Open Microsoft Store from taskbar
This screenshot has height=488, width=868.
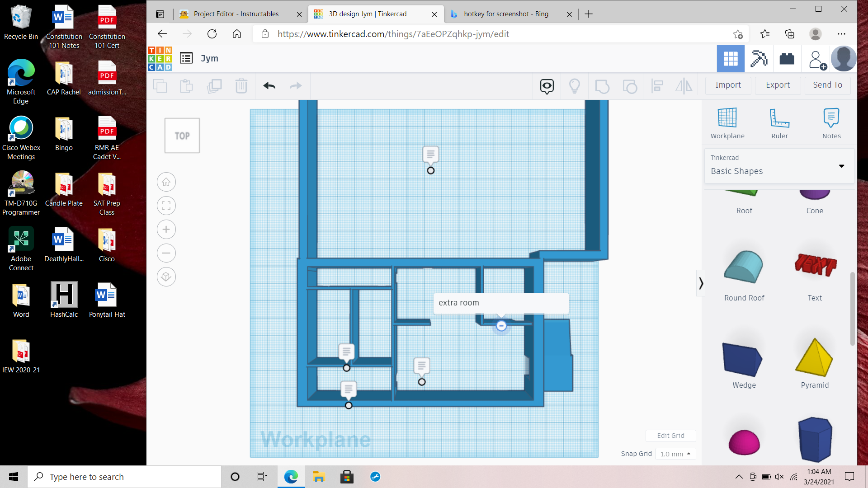pyautogui.click(x=347, y=477)
